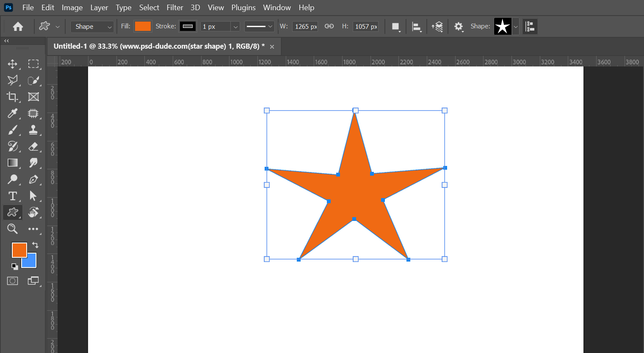
Task: Toggle link between width and height
Action: [x=329, y=26]
